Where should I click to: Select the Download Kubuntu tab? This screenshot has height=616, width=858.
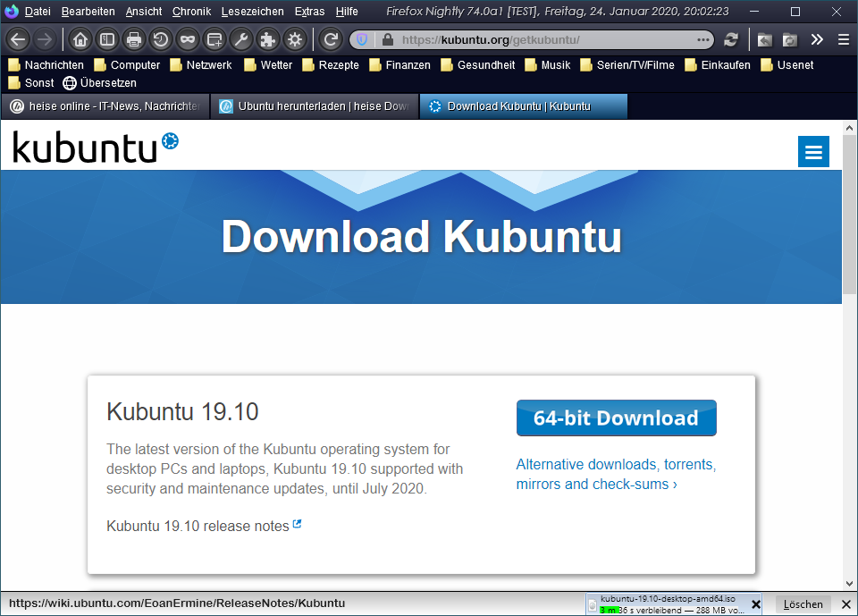523,106
